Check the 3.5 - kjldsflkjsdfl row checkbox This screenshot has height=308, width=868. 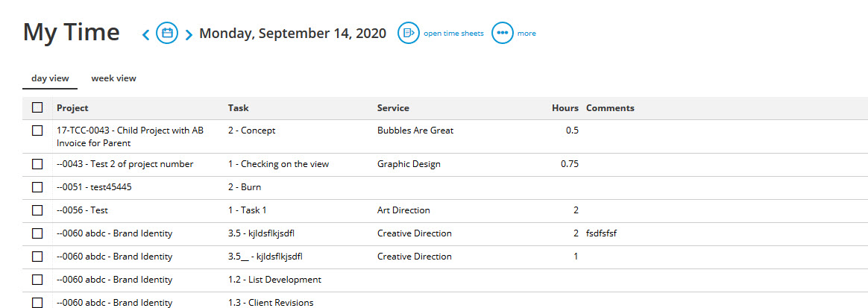[37, 233]
